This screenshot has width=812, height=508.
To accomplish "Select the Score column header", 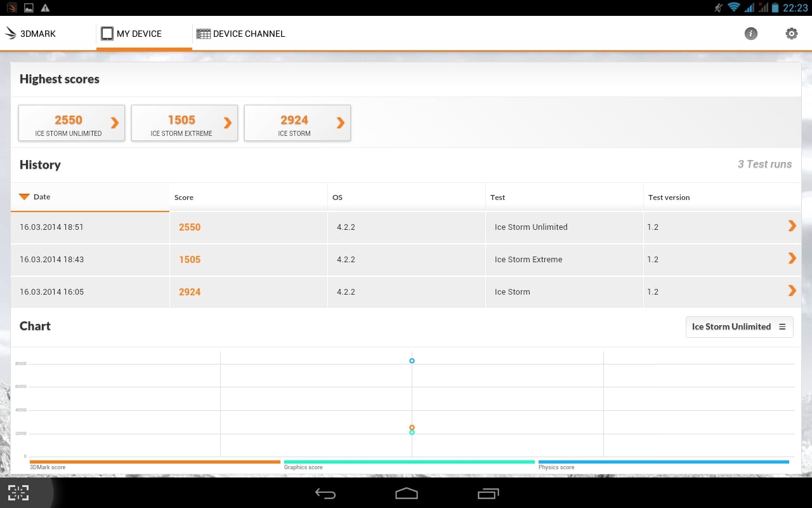I will tap(248, 197).
